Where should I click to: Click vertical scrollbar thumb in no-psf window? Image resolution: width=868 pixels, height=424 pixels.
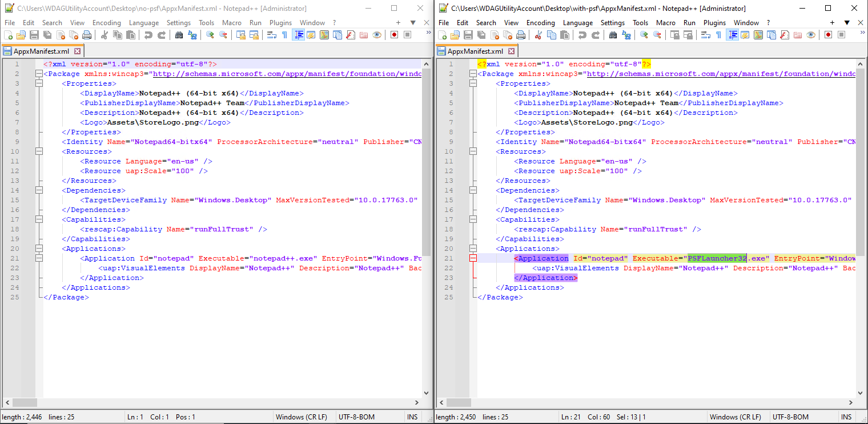click(x=426, y=163)
